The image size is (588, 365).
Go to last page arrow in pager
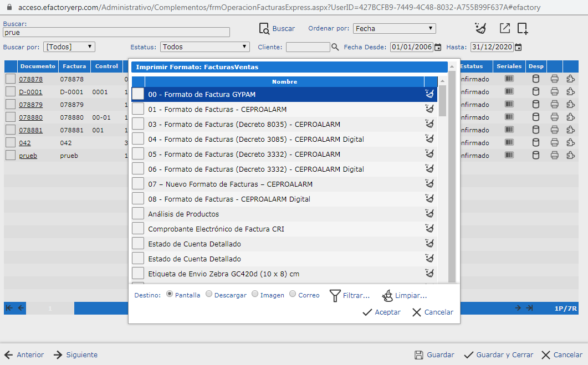(x=529, y=308)
